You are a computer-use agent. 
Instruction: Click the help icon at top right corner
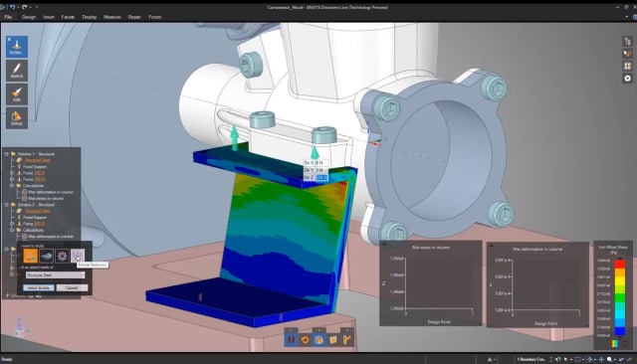635,17
